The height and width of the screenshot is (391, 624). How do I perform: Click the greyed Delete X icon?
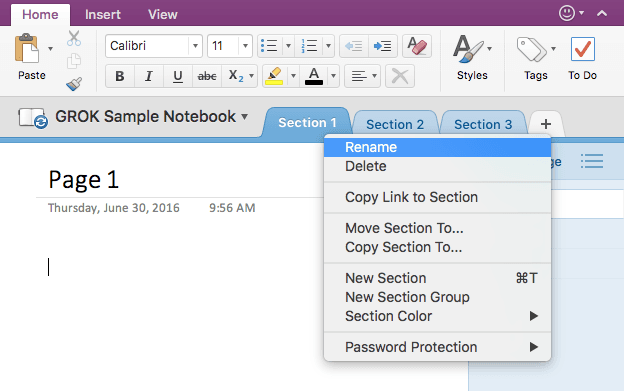point(400,76)
